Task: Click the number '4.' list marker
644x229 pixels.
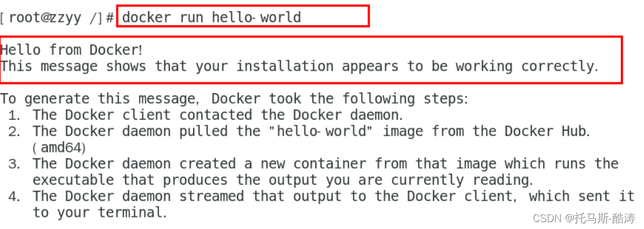Action: [x=14, y=196]
